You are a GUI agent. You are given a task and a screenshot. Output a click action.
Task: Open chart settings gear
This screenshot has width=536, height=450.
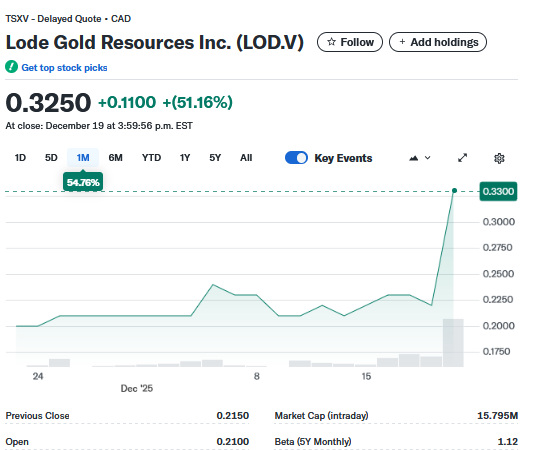(499, 158)
